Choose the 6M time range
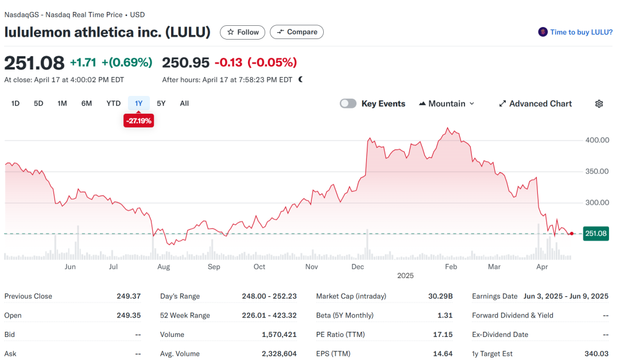 click(x=87, y=103)
